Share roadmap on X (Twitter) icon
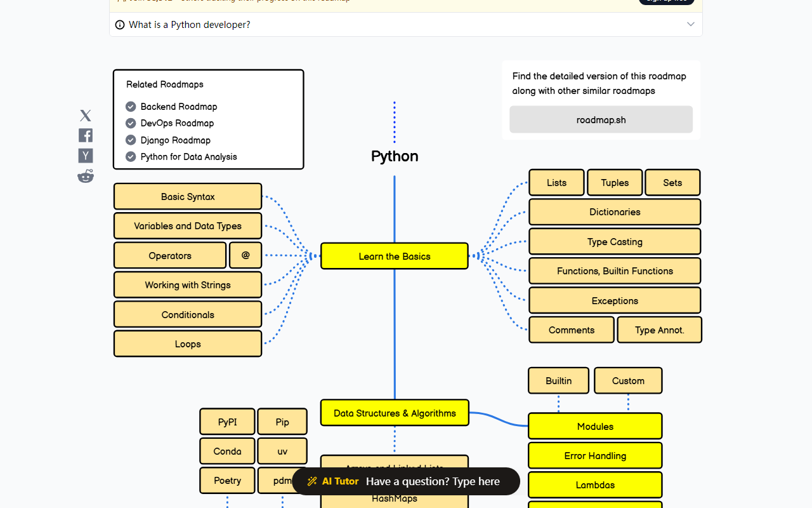Viewport: 812px width, 508px height. pos(86,116)
